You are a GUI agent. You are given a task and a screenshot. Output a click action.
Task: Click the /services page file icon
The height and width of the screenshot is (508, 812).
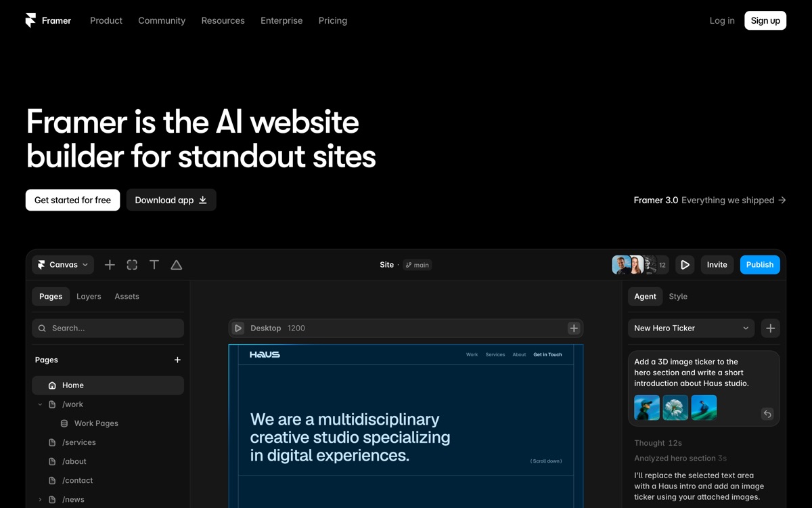[52, 442]
